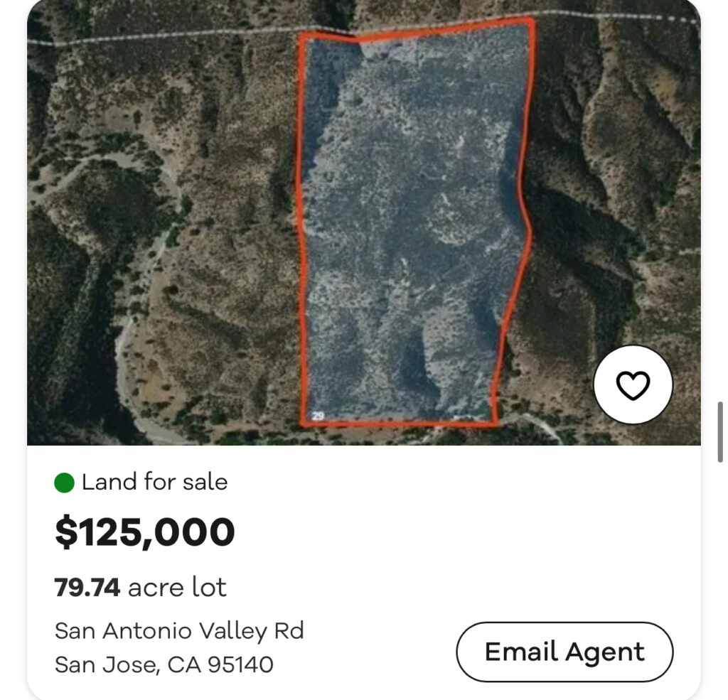
Task: Click the bold 79.74 acreage number
Action: tap(87, 588)
